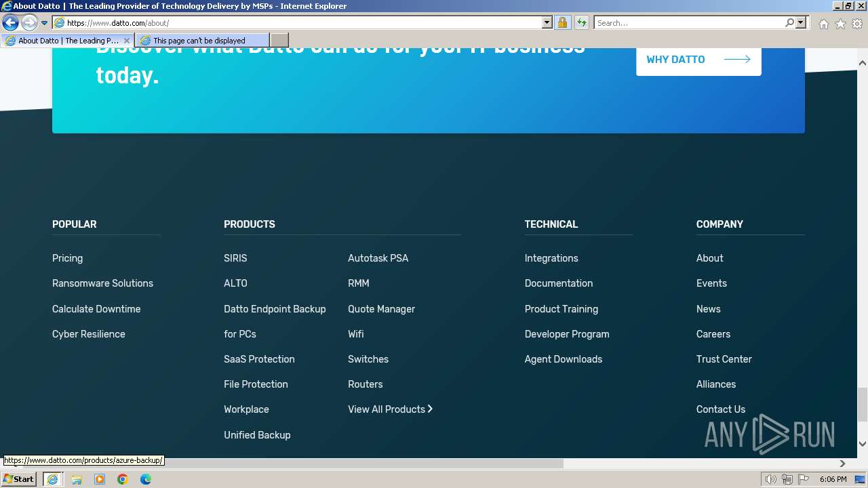The image size is (868, 488).
Task: Go back with the browser Back arrow
Action: tap(10, 23)
